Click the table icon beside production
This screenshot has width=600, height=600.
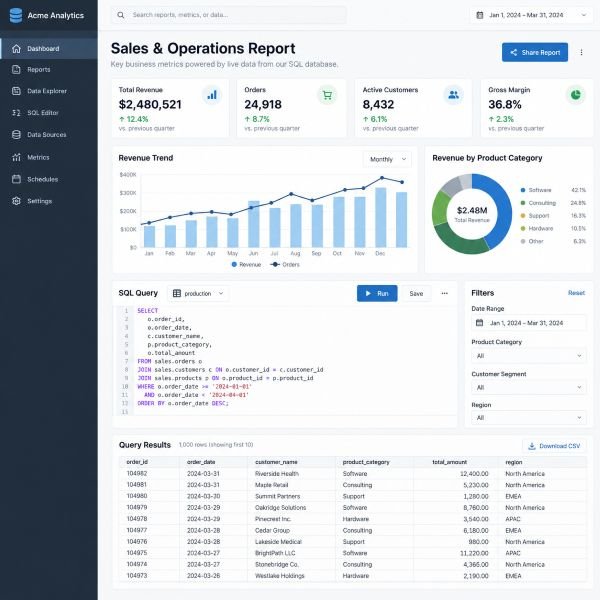177,293
